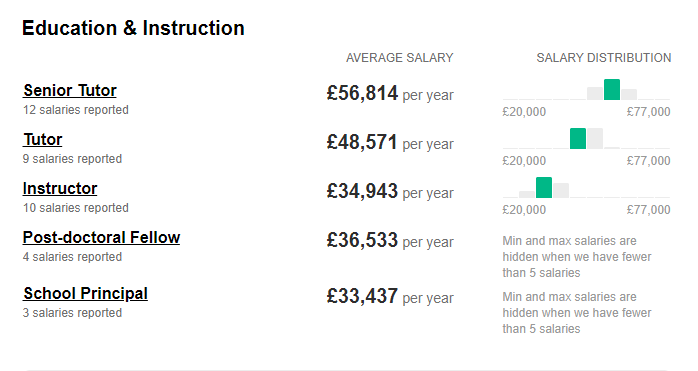The height and width of the screenshot is (371, 698).
Task: Click the £34,943 per year salary figure
Action: 390,192
